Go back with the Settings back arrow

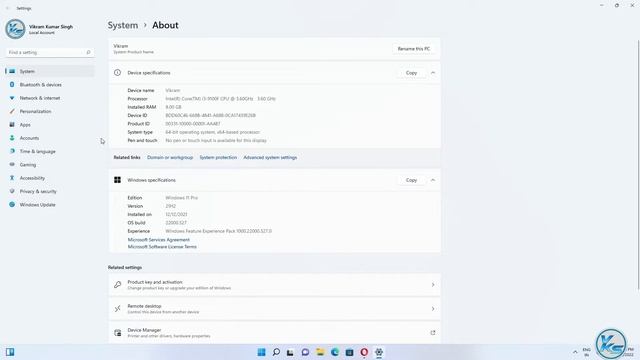tap(8, 8)
